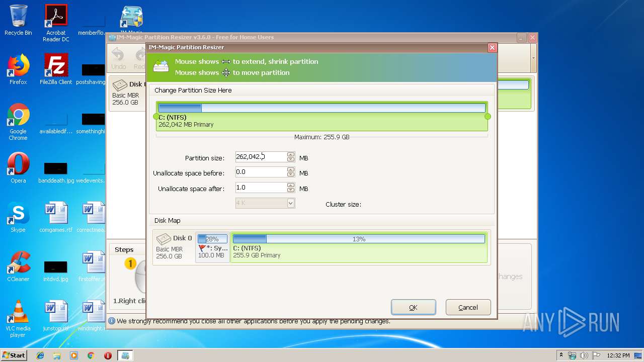Click Chrome icon in taskbar
The width and height of the screenshot is (644, 362).
click(91, 355)
